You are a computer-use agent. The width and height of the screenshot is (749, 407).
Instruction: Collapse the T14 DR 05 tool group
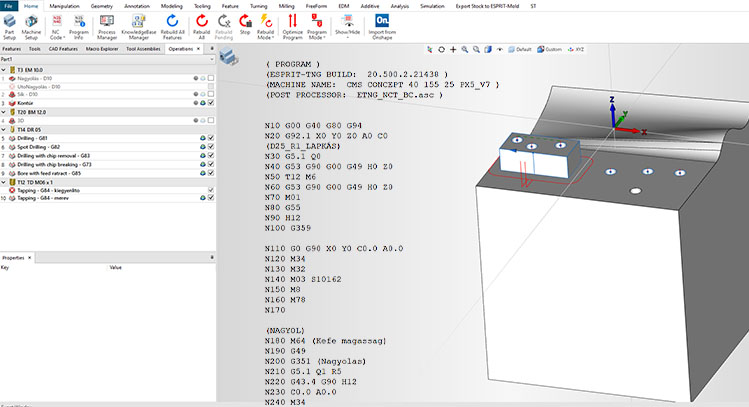pos(4,129)
